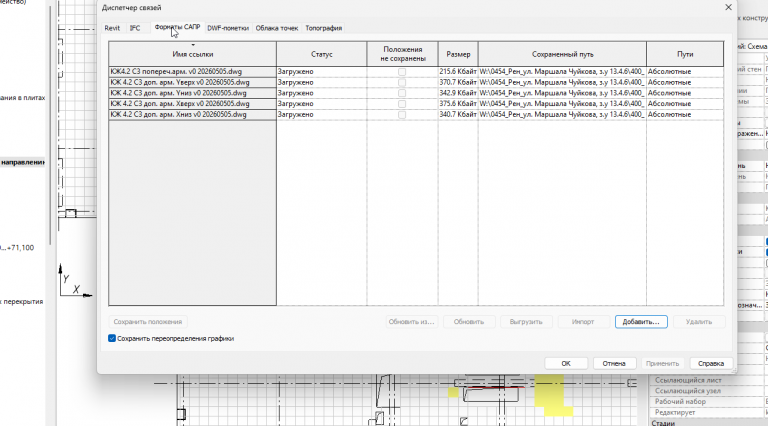Click the Отмена button
Image resolution: width=768 pixels, height=426 pixels.
pyautogui.click(x=614, y=363)
